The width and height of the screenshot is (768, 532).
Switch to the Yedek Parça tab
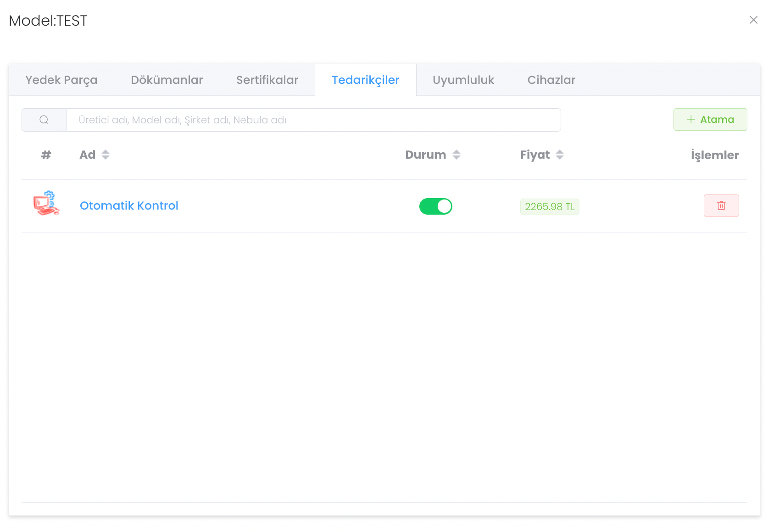pyautogui.click(x=61, y=80)
